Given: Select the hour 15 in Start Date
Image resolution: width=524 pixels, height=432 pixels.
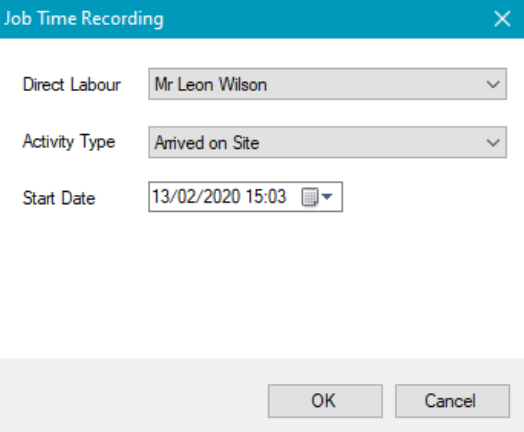Looking at the screenshot, I should click(x=253, y=196).
